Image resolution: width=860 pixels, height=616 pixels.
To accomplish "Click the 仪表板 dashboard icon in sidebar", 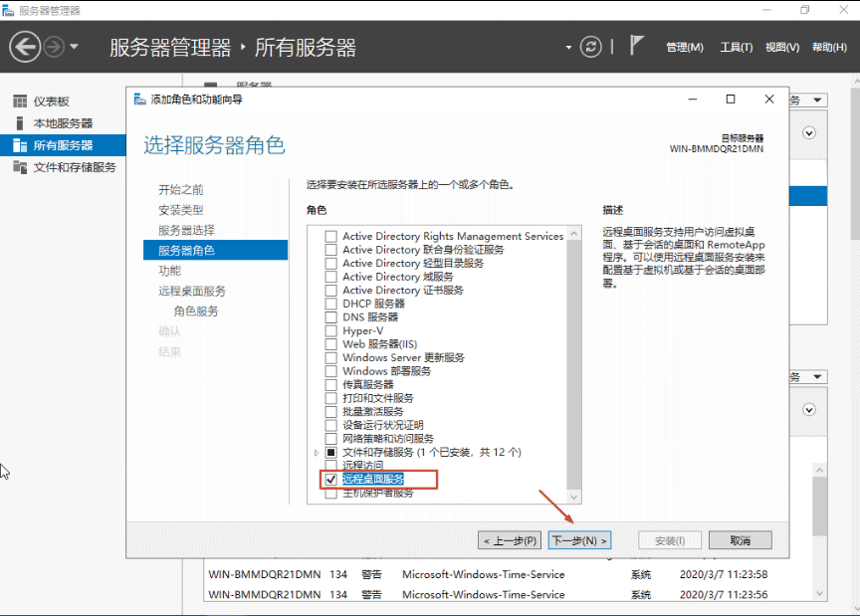I will pyautogui.click(x=20, y=102).
